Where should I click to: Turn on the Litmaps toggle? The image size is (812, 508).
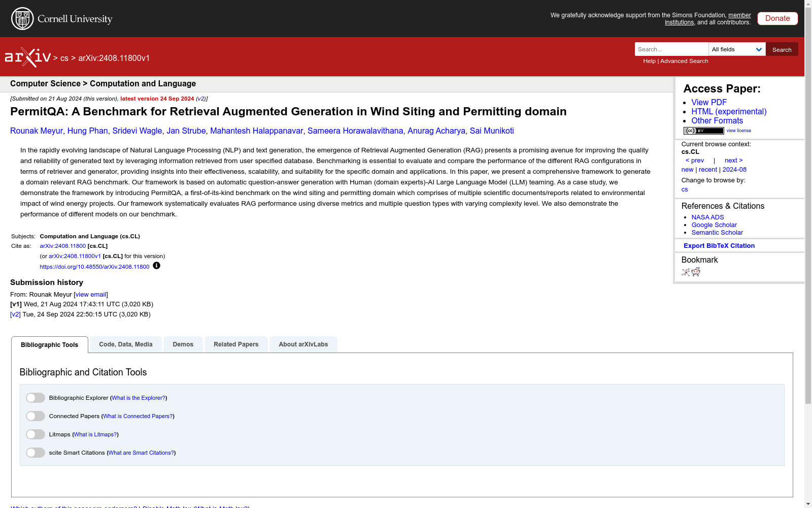click(x=36, y=434)
